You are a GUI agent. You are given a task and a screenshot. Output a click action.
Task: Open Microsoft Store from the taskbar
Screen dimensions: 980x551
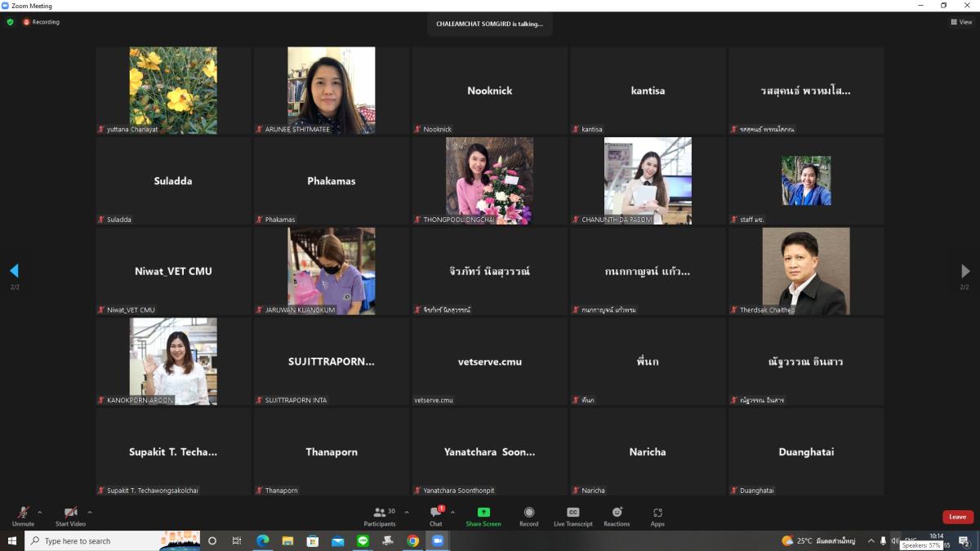click(313, 540)
